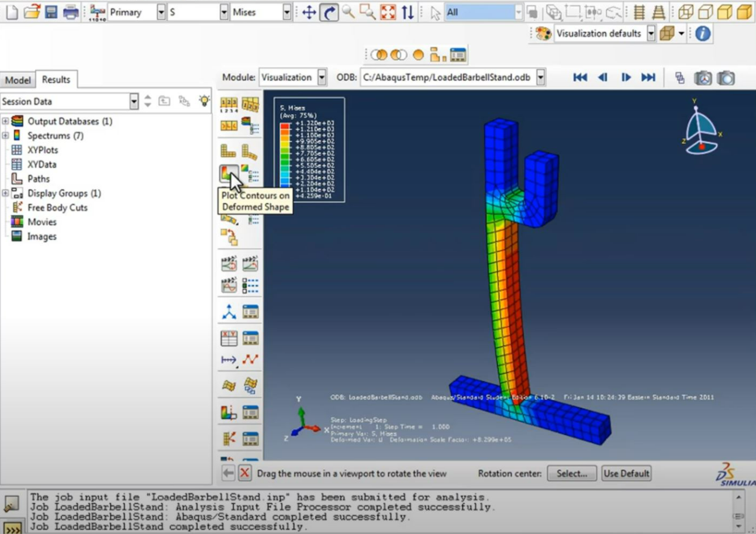756x534 pixels.
Task: Open the Session Data dropdown
Action: click(134, 101)
